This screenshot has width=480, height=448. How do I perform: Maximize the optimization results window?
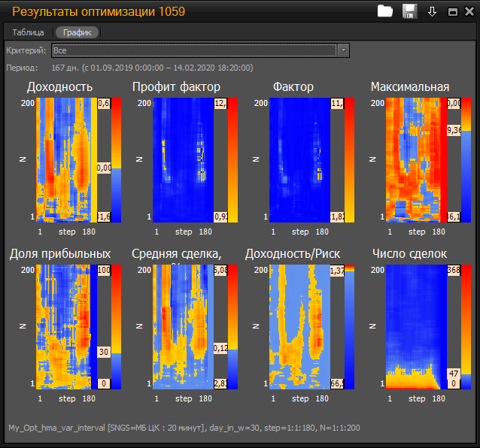click(x=453, y=12)
